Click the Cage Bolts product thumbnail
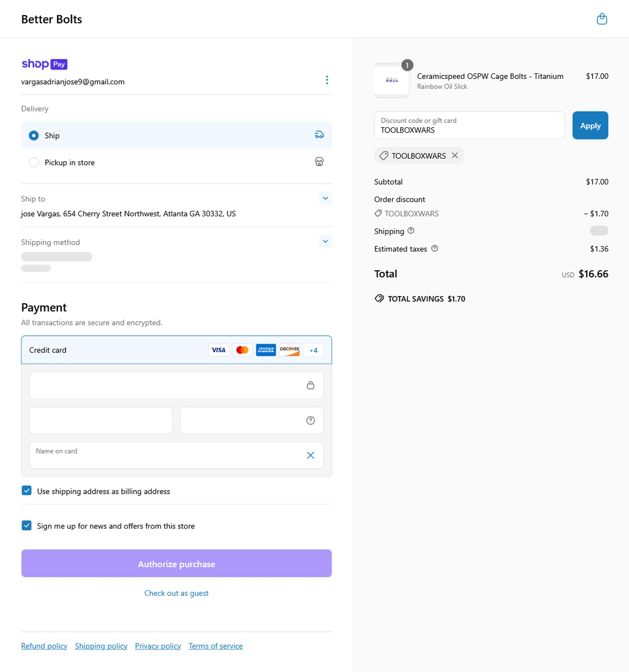 click(392, 80)
